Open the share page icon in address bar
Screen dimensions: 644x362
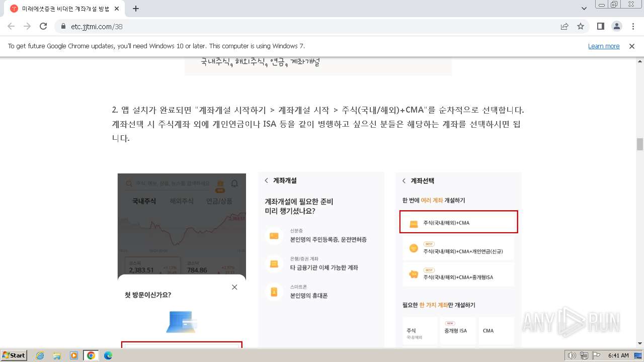click(x=565, y=26)
